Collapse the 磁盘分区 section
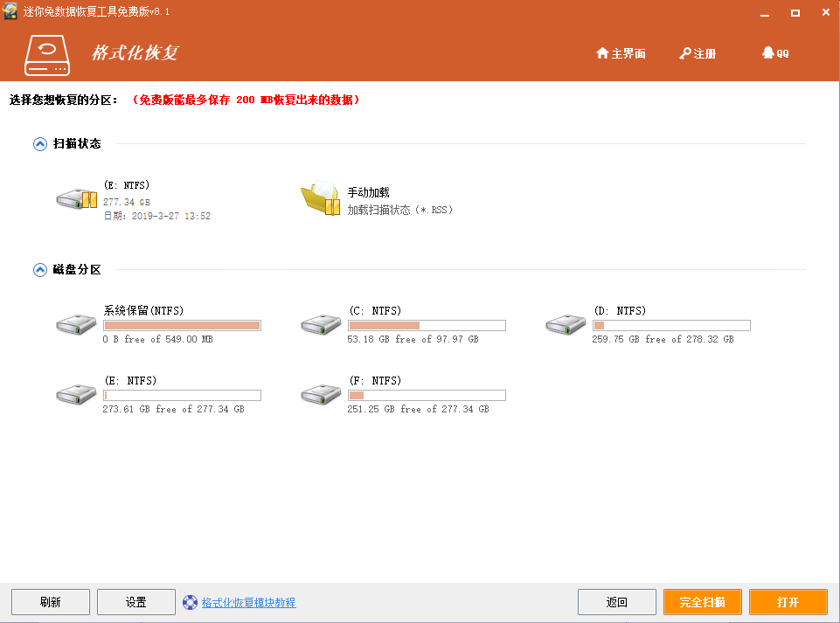The width and height of the screenshot is (840, 623). (x=40, y=270)
